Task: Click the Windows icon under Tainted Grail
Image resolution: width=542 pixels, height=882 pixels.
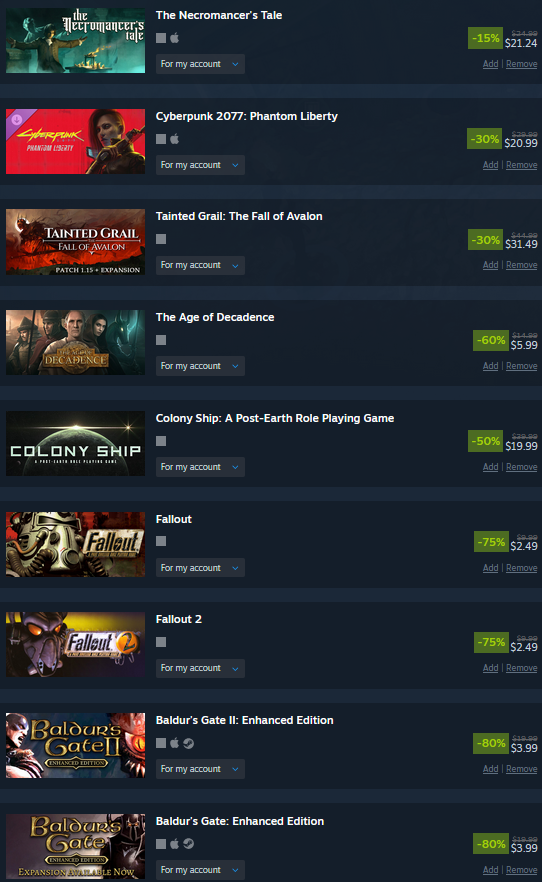Action: (161, 239)
